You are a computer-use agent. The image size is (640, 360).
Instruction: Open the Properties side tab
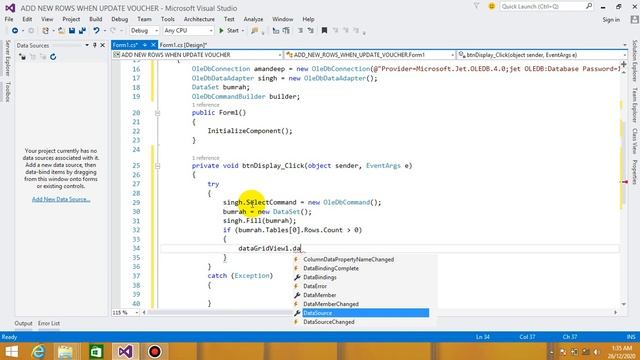pos(635,172)
